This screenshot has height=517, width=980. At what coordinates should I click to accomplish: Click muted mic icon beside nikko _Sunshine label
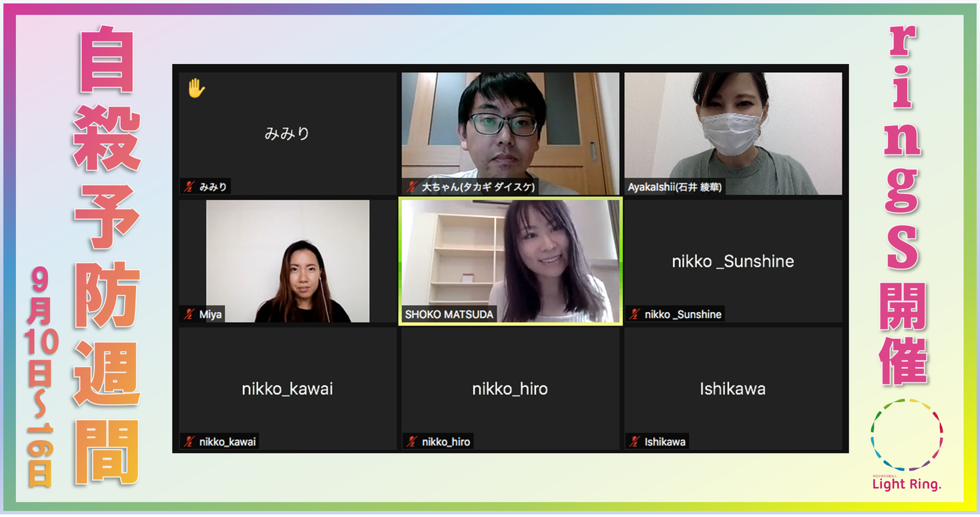(x=635, y=314)
